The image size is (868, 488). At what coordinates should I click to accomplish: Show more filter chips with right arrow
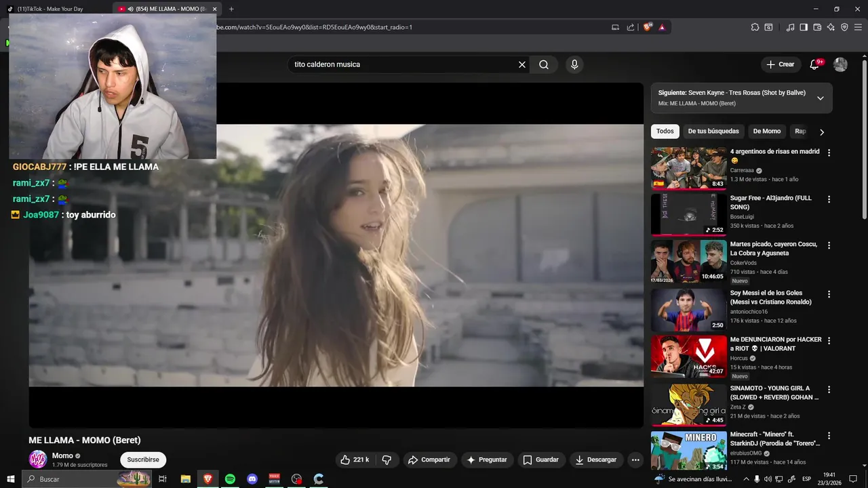pos(821,131)
